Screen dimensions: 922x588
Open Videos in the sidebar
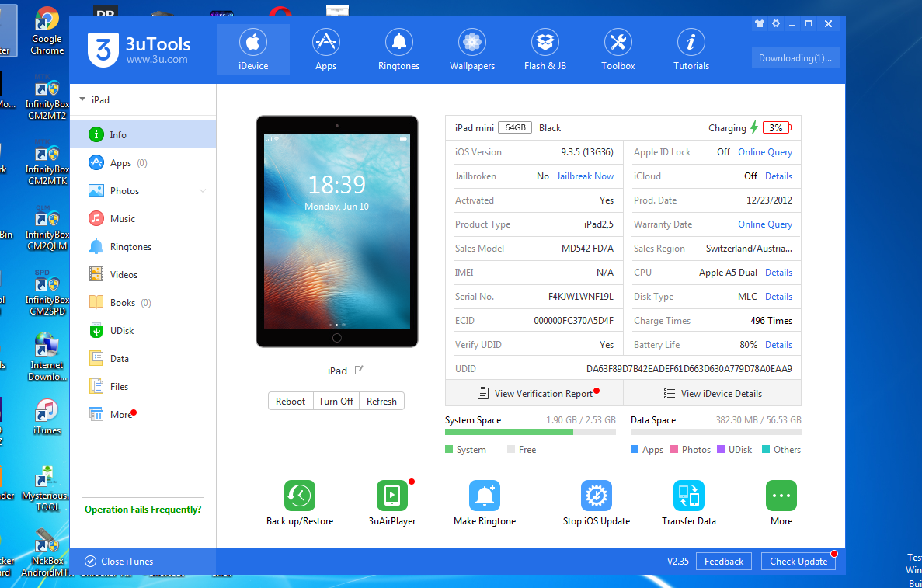point(143,275)
